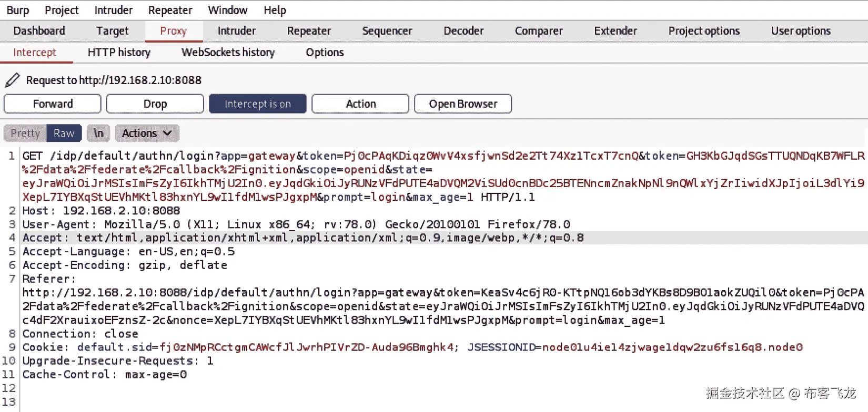Click the Accept-Language header line
The image size is (868, 412).
[128, 252]
